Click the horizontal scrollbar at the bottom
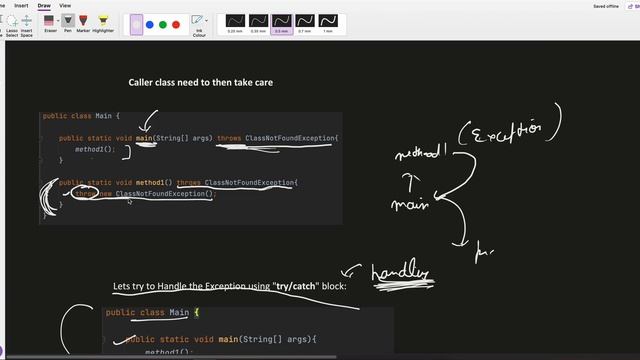 [x=171, y=357]
